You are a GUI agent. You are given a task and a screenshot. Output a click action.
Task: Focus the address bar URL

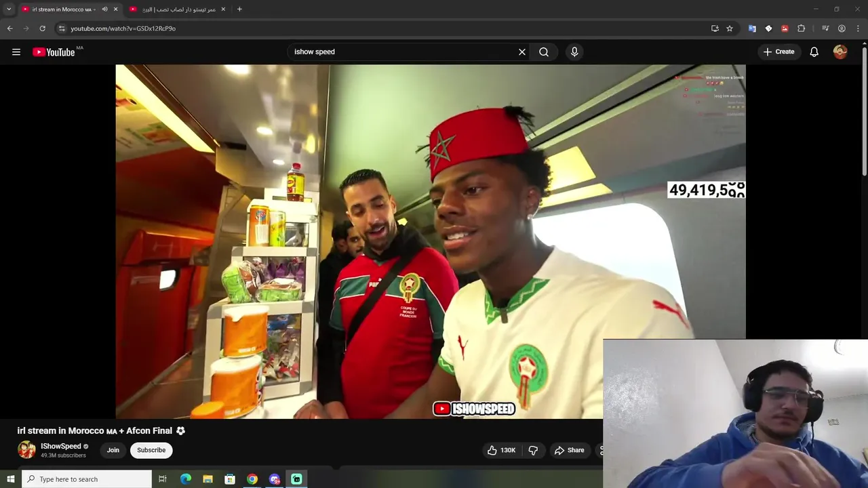(123, 28)
